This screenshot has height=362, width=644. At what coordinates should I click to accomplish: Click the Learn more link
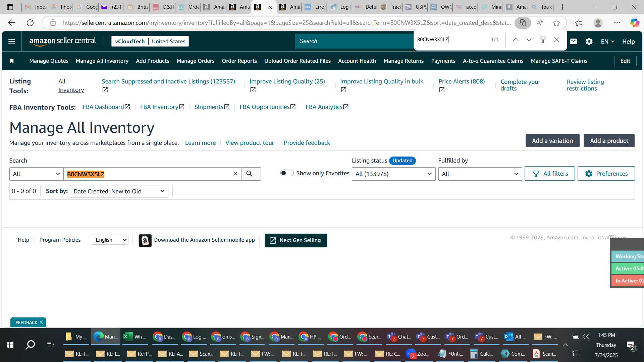coord(200,143)
